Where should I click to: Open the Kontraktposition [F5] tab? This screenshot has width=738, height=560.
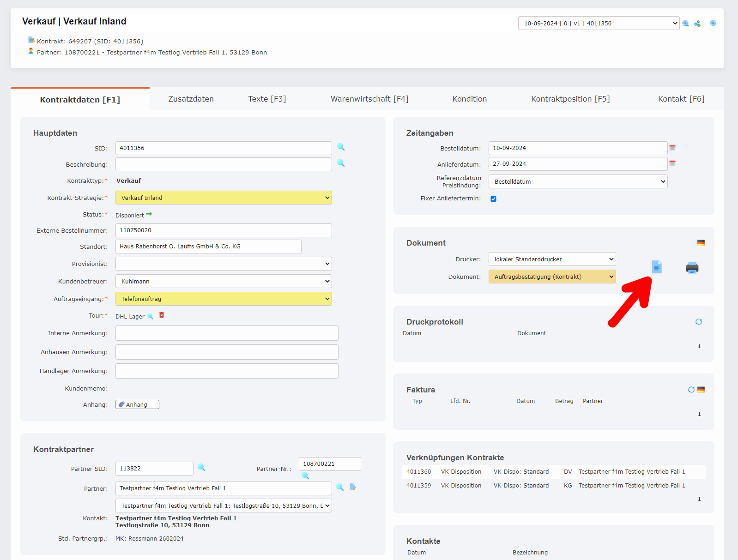pos(570,99)
